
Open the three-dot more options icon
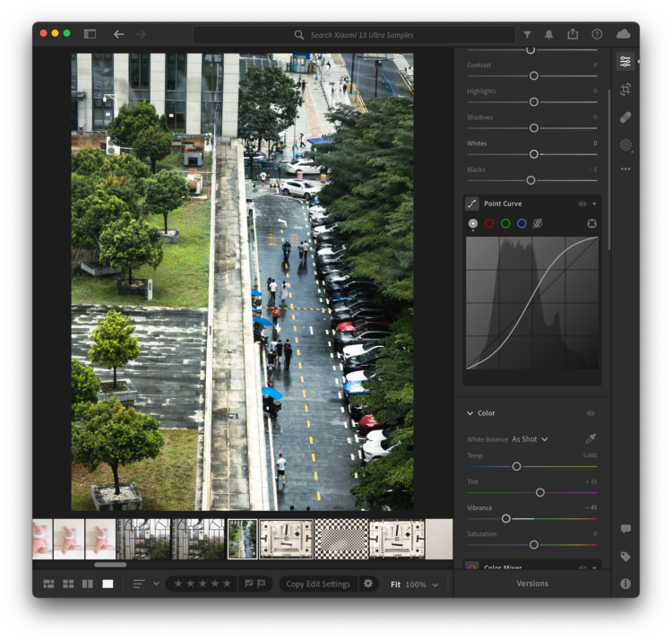625,169
